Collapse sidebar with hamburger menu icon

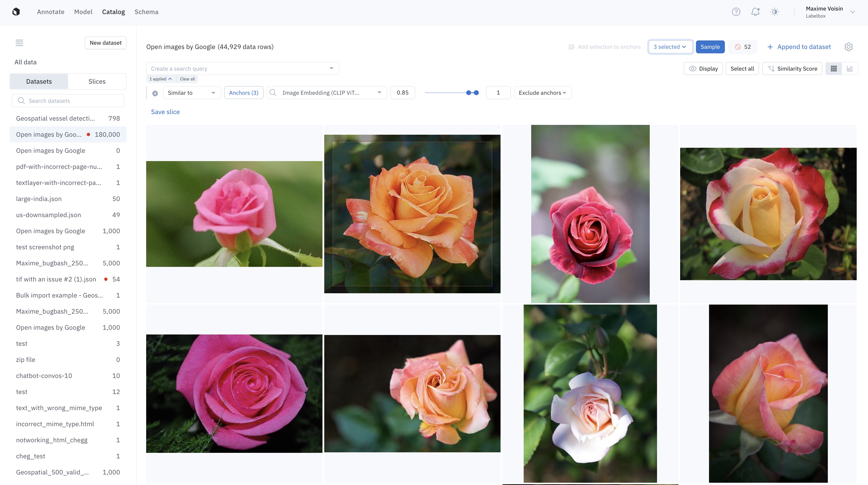(19, 43)
